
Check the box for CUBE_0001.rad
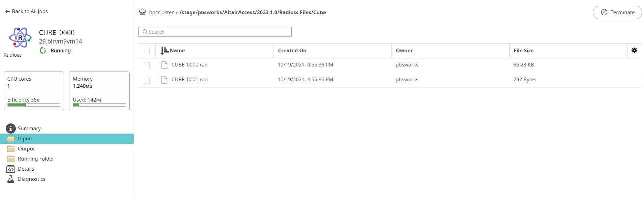tap(146, 80)
